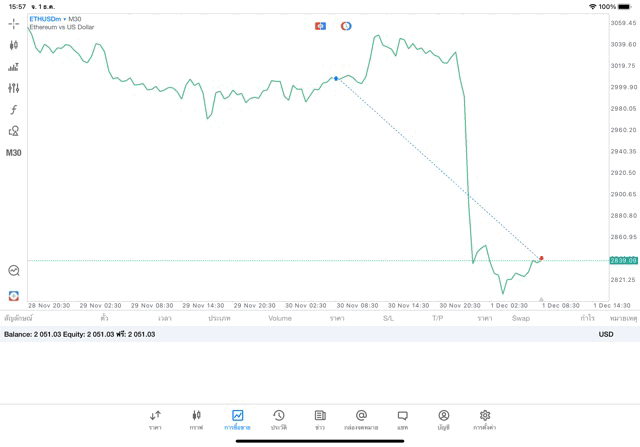The height and width of the screenshot is (447, 640).
Task: Open the M30 timeframe selector
Action: (13, 153)
